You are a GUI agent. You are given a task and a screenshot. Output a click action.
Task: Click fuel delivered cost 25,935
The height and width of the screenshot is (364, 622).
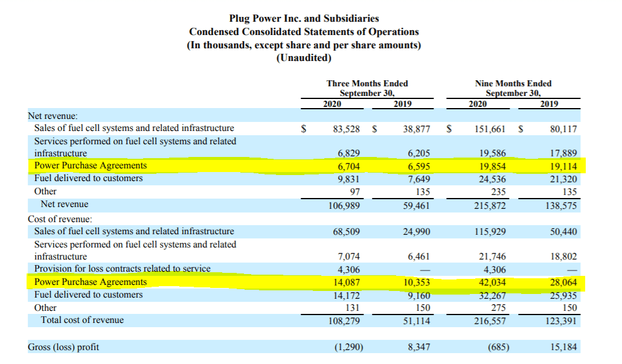[563, 295]
